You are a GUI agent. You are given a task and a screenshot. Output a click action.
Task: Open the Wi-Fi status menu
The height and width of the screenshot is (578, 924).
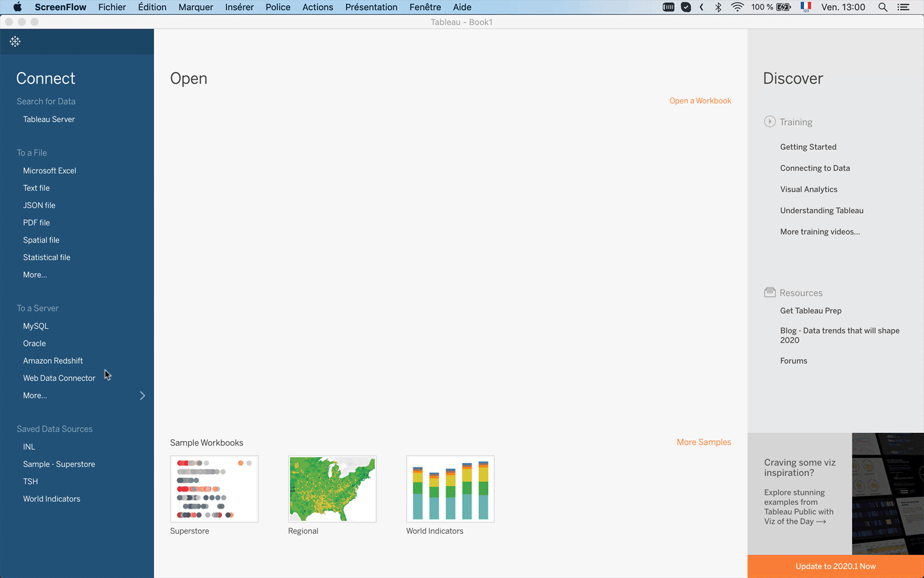(x=737, y=7)
